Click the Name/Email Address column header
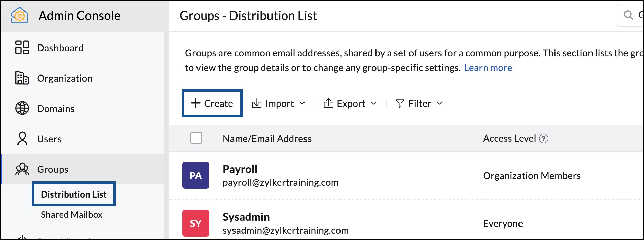 point(267,139)
